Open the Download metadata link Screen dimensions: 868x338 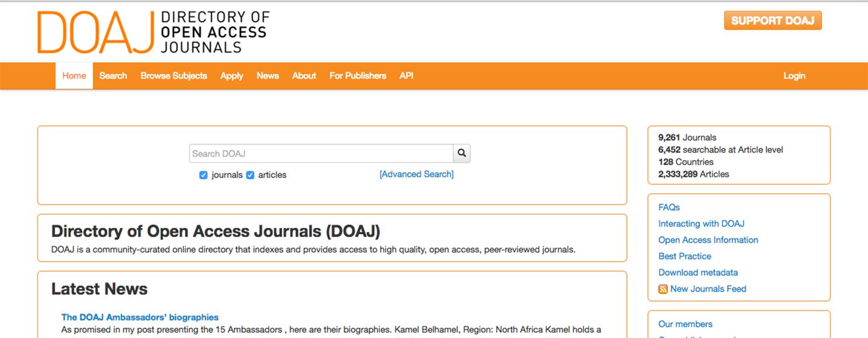tap(698, 272)
